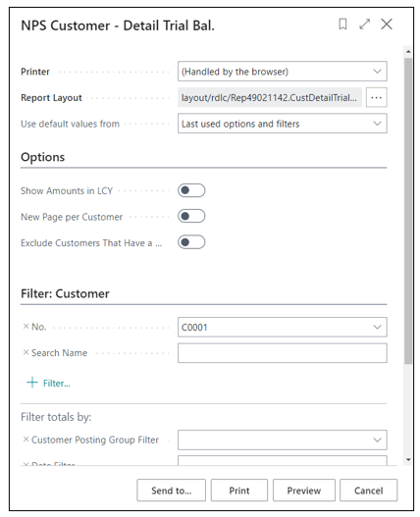The image size is (420, 517).
Task: Open the Printer dropdown
Action: click(x=283, y=72)
